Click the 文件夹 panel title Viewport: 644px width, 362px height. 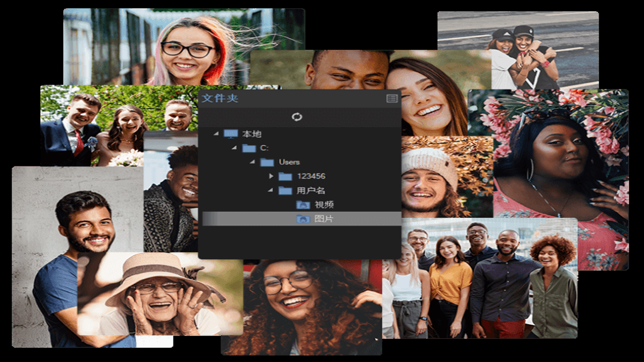tap(220, 98)
